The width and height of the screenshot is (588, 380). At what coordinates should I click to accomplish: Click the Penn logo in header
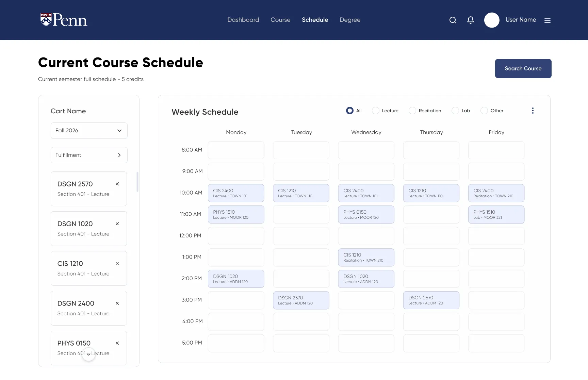(64, 20)
